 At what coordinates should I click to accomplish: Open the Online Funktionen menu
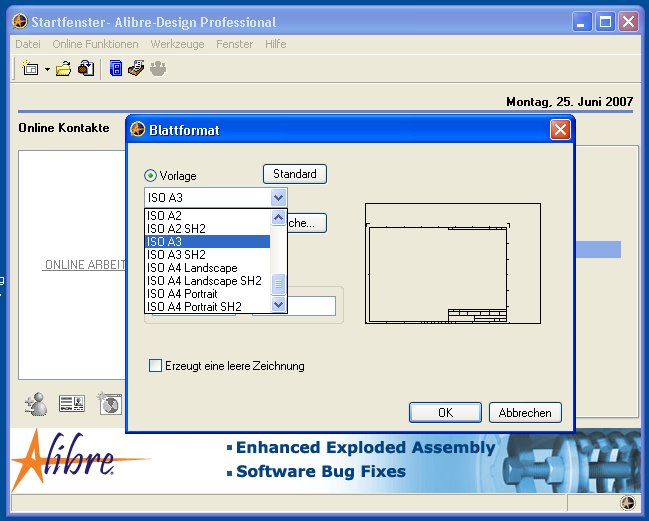point(95,44)
